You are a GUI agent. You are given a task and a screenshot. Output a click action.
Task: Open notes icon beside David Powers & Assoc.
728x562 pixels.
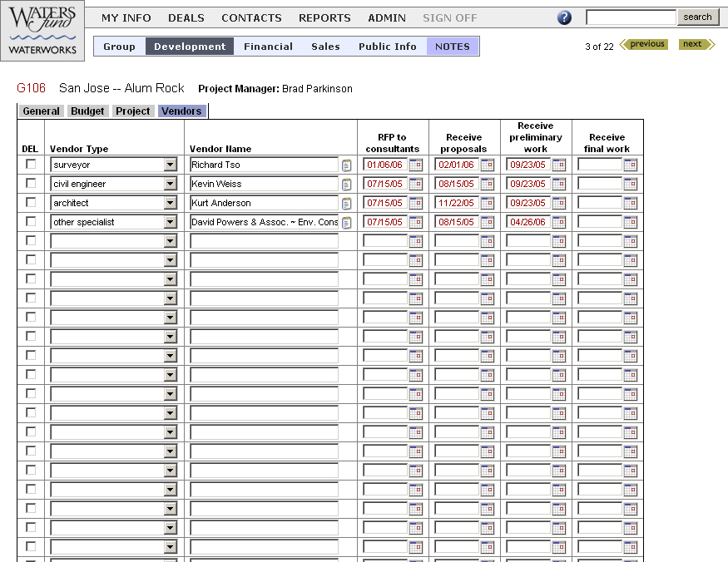coord(346,222)
